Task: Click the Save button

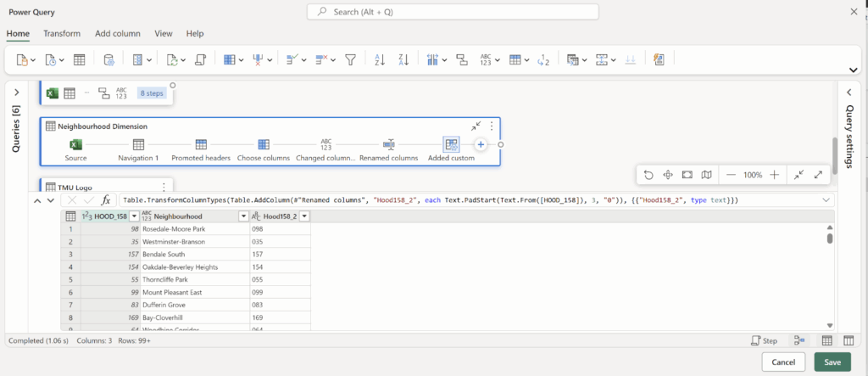Action: coord(832,362)
